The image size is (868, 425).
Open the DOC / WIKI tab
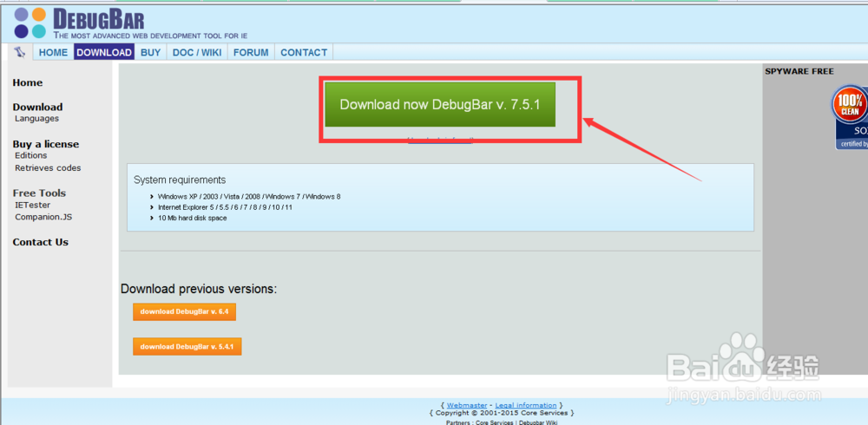(x=197, y=53)
